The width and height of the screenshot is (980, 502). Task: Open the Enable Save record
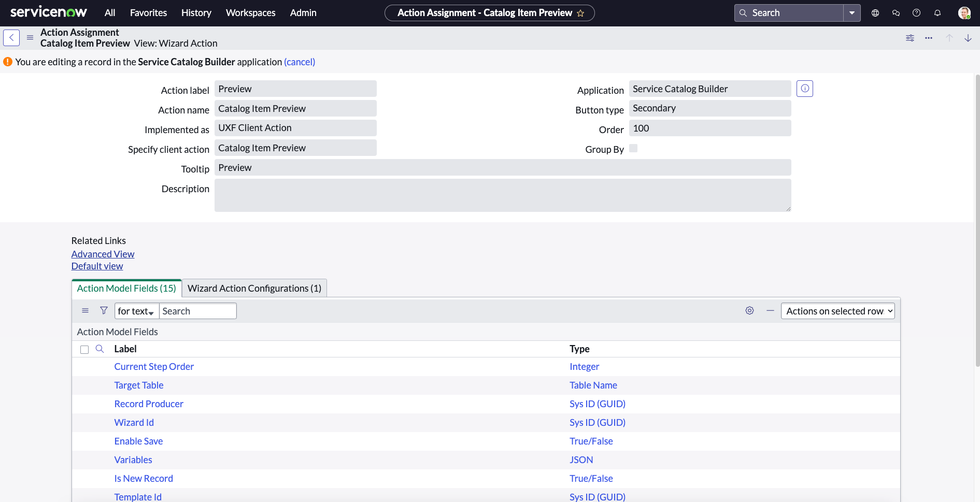click(x=138, y=441)
